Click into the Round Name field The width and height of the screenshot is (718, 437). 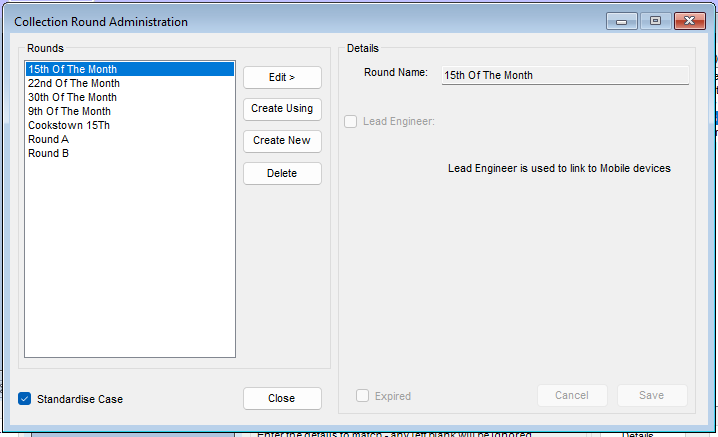click(565, 76)
